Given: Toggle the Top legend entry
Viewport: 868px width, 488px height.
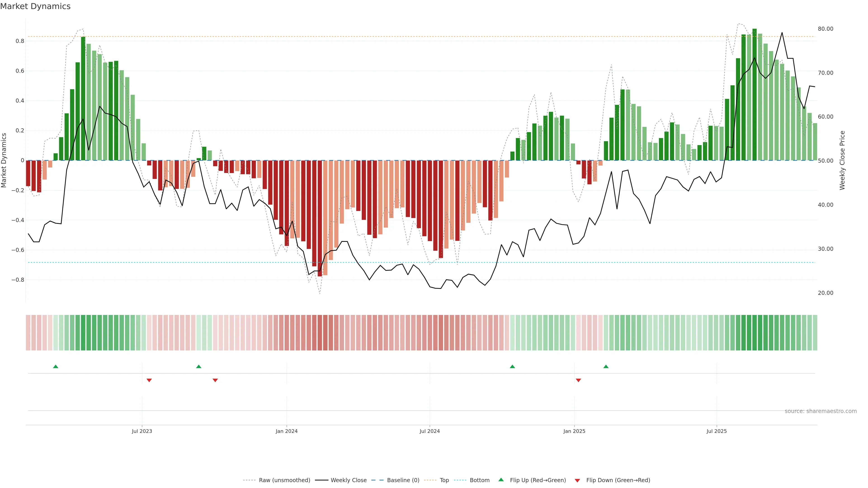Looking at the screenshot, I should (x=444, y=480).
